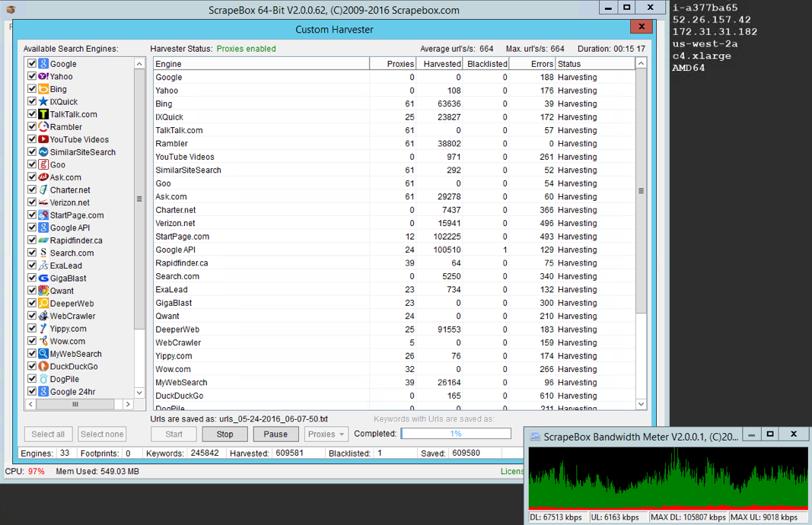Viewport: 812px width, 525px height.
Task: Click the Select all button
Action: tap(48, 434)
